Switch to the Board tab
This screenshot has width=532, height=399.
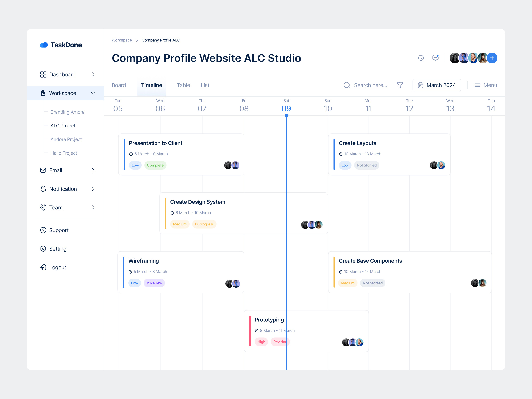[x=119, y=85]
